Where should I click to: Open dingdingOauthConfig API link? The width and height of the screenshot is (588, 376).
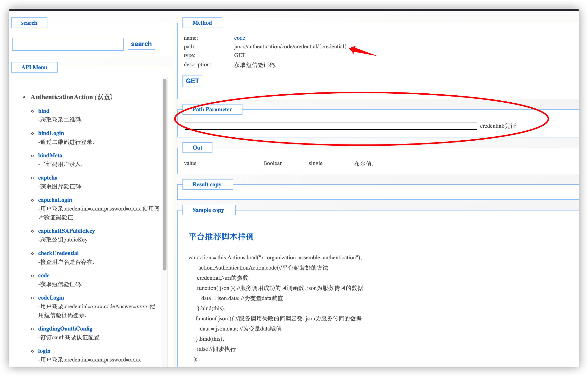(x=65, y=328)
